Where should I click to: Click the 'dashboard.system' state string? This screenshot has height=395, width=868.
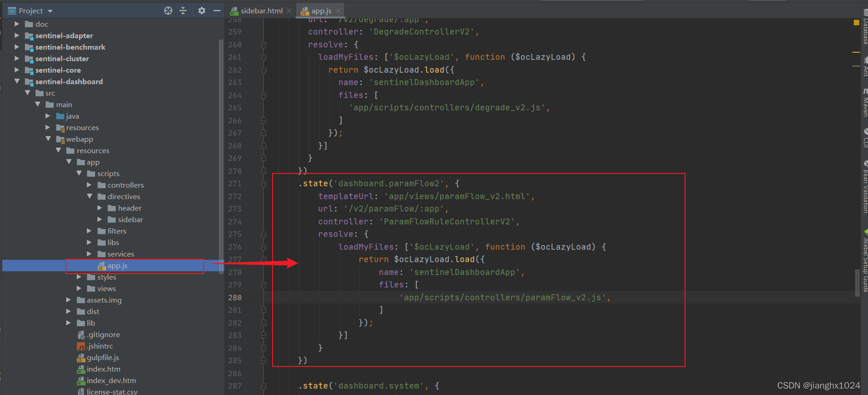379,386
